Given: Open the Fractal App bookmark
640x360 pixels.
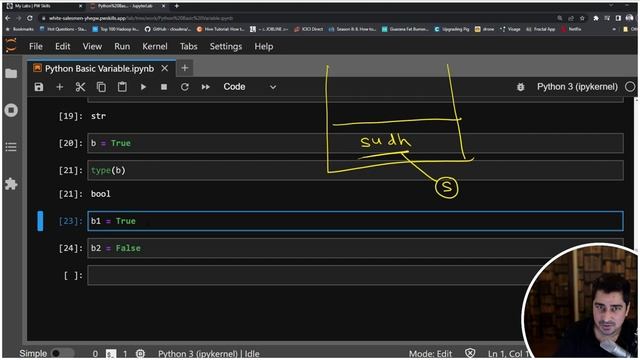Looking at the screenshot, I should 541,29.
